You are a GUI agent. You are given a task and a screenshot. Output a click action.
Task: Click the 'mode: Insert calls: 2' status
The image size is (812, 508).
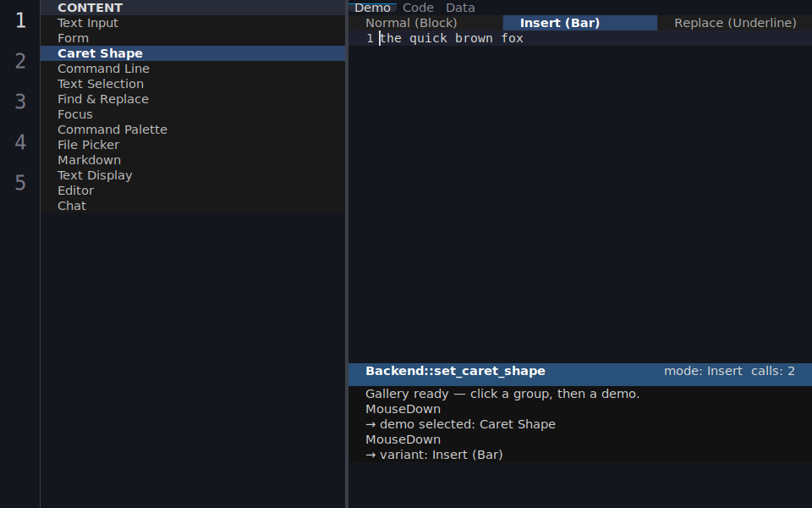click(729, 371)
